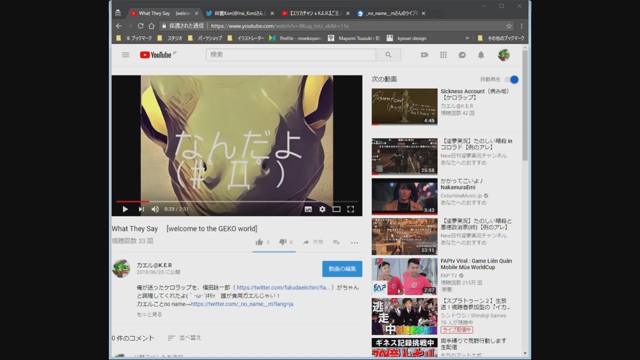Open the upload video camera icon
Image resolution: width=640 pixels, height=360 pixels.
[424, 55]
